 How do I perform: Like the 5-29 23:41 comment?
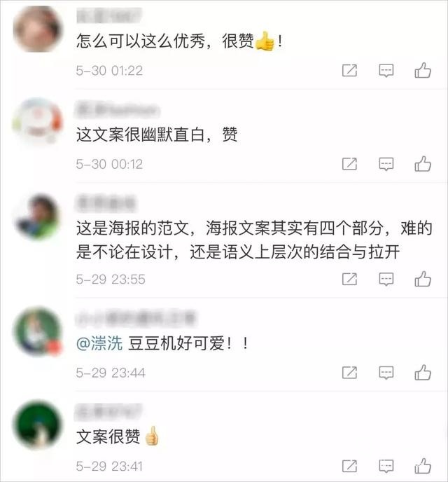pos(423,466)
